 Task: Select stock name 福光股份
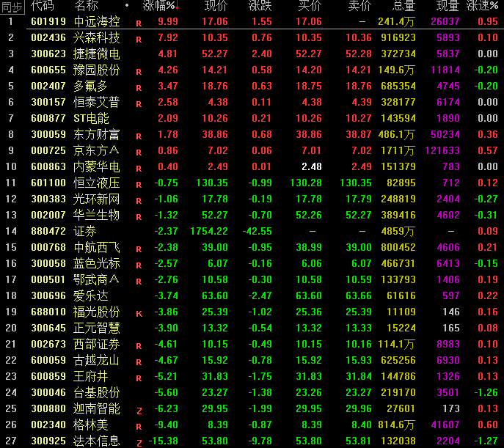point(97,312)
